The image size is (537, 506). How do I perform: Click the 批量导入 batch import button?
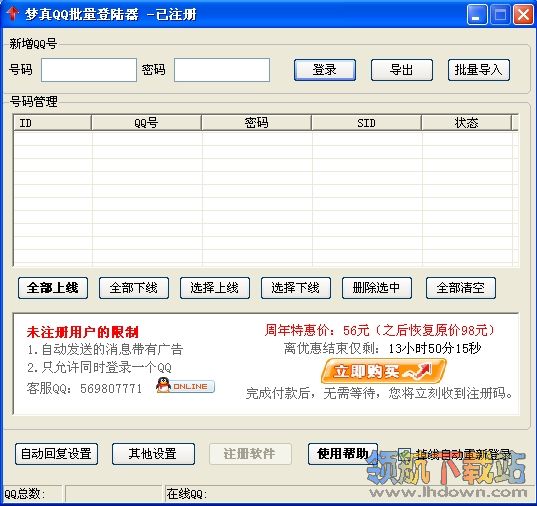click(x=478, y=70)
